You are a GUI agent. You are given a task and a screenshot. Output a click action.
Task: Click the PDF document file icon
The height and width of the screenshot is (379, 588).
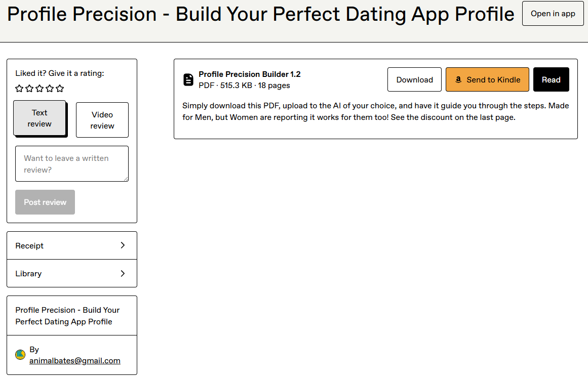188,80
